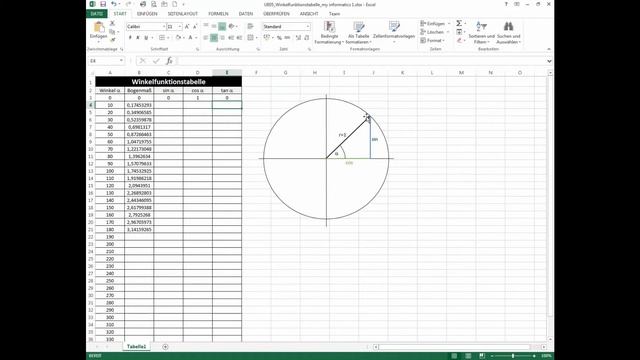Viewport: 640px width, 360px height.
Task: Save the workbook from the quick access toolbar
Action: [x=103, y=4]
